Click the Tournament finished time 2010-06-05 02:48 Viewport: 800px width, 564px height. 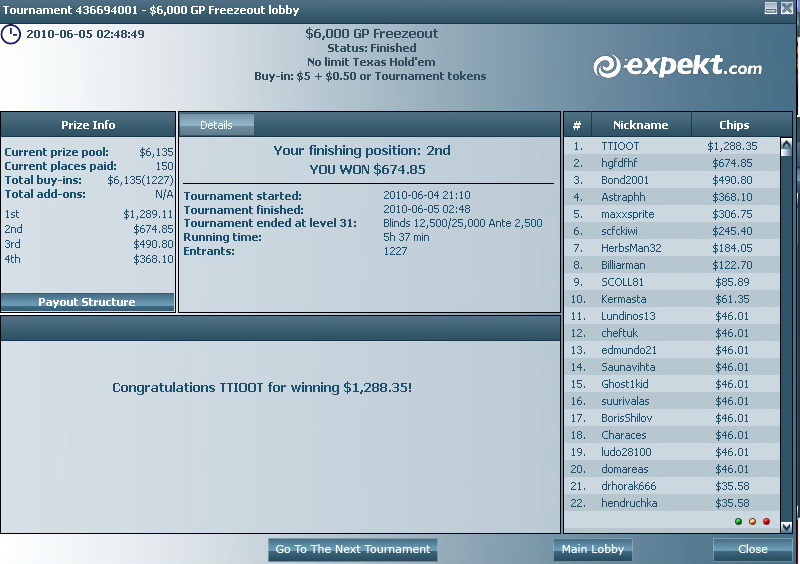(x=427, y=209)
